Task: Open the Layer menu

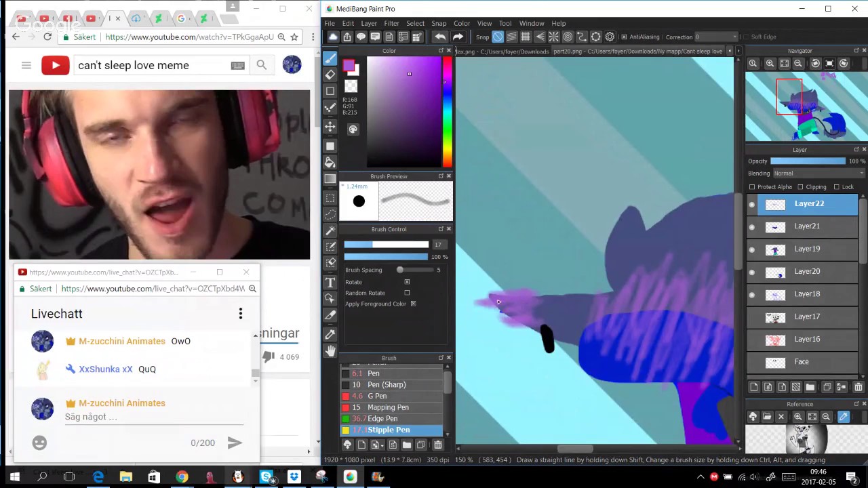Action: 369,23
